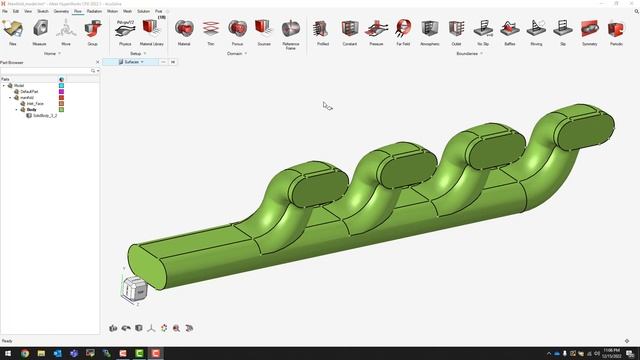The image size is (640, 360).
Task: Open the Part Browser search options dropdown
Action: (x=98, y=71)
